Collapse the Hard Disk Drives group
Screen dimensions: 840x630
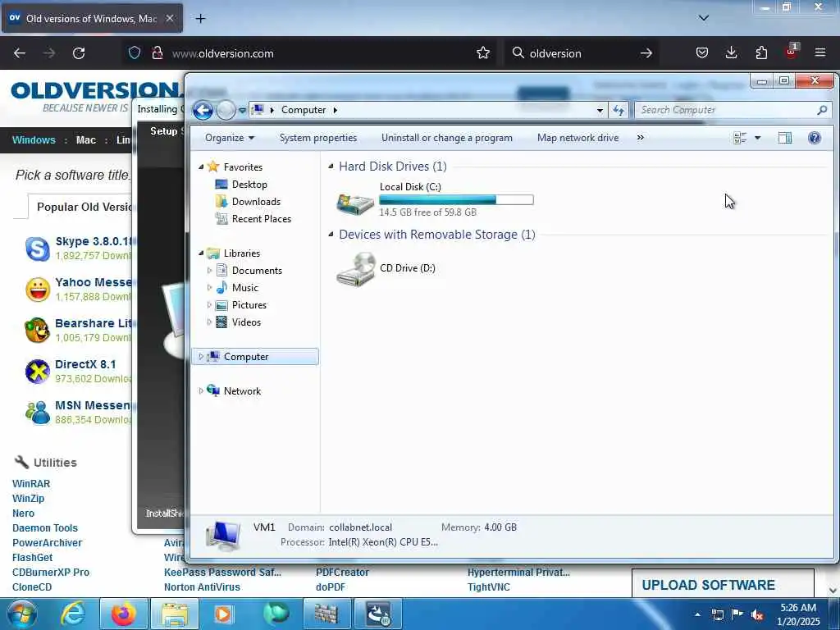[331, 167]
